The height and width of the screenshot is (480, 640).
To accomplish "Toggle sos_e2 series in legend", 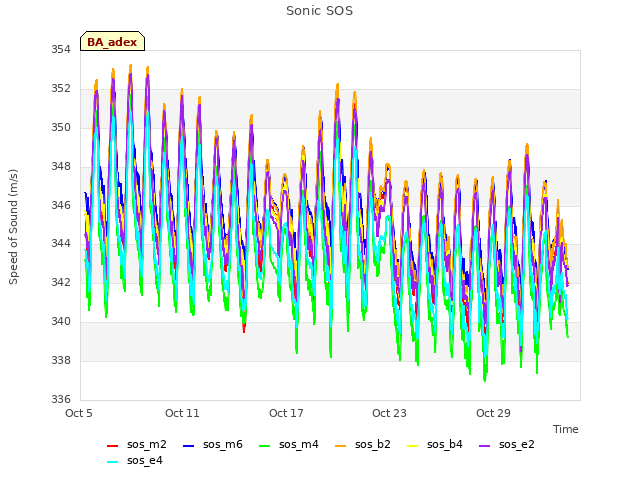I will (507, 444).
